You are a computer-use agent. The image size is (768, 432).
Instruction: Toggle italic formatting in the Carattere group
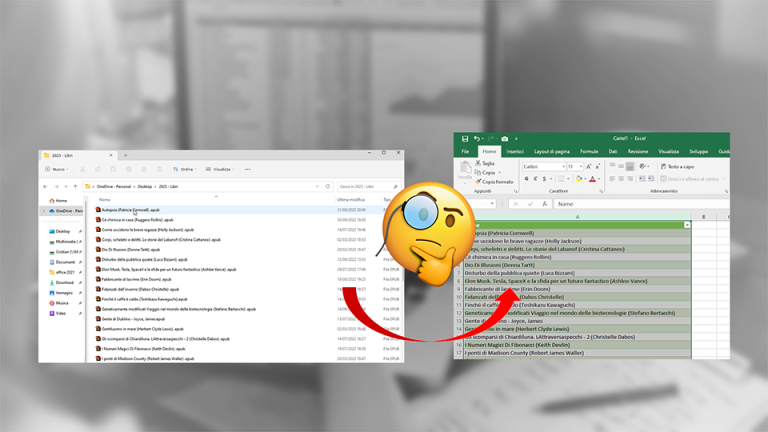pyautogui.click(x=536, y=180)
